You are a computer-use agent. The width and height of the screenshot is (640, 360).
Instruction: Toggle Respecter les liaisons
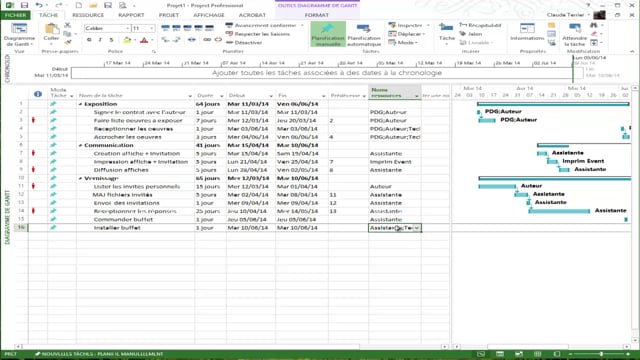click(258, 34)
